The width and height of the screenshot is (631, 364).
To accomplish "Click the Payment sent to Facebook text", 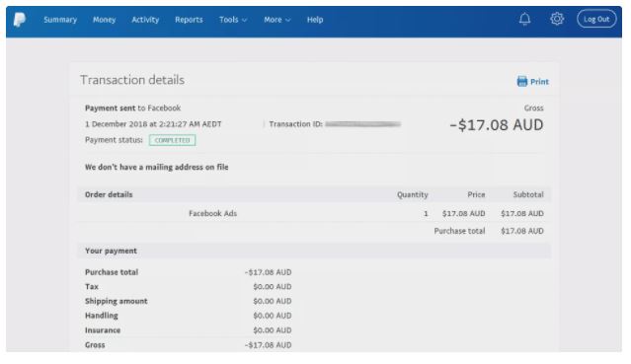I will point(132,108).
